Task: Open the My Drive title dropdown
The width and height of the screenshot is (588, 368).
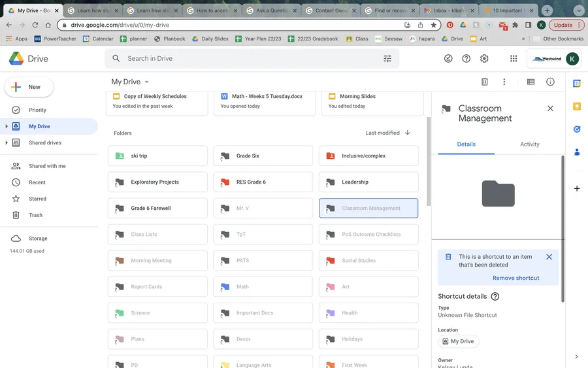Action: (x=131, y=82)
